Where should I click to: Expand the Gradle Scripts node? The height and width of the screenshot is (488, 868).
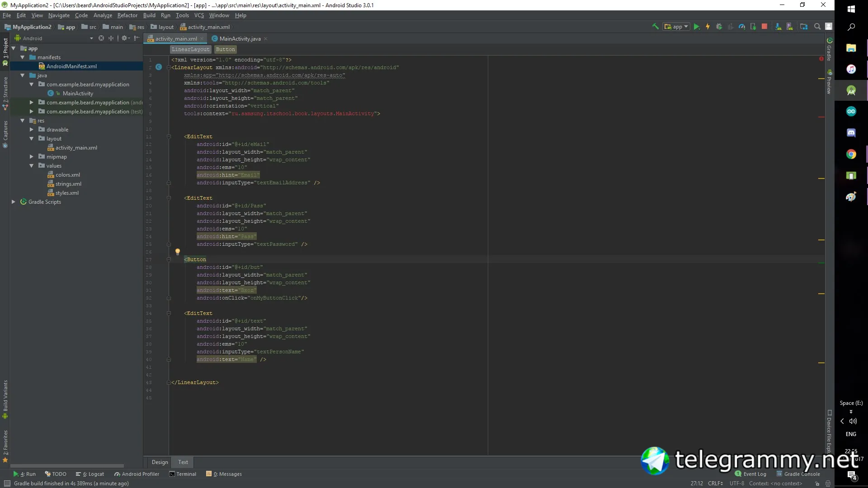coord(14,202)
